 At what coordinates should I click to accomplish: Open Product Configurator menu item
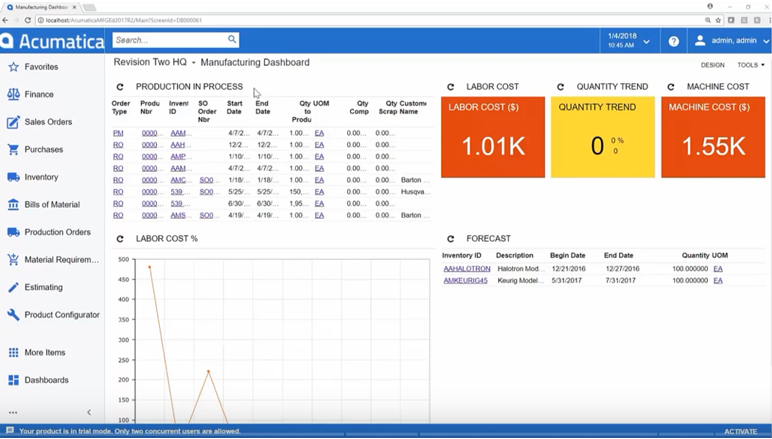(x=62, y=315)
